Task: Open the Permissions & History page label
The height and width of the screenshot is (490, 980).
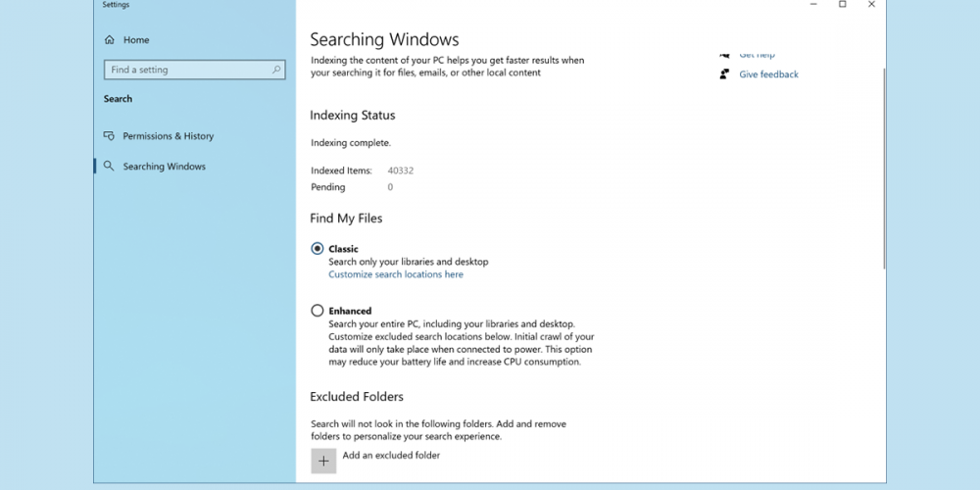Action: pos(168,136)
